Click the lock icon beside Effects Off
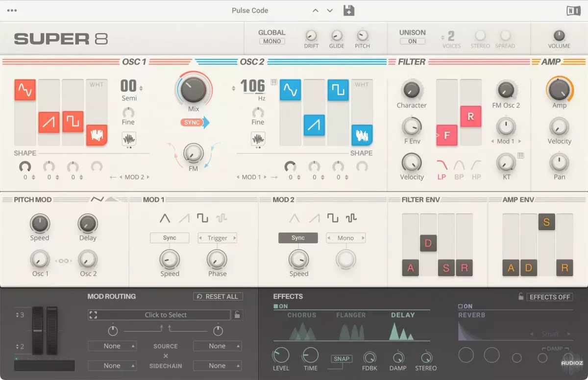588x380 pixels. pyautogui.click(x=521, y=297)
